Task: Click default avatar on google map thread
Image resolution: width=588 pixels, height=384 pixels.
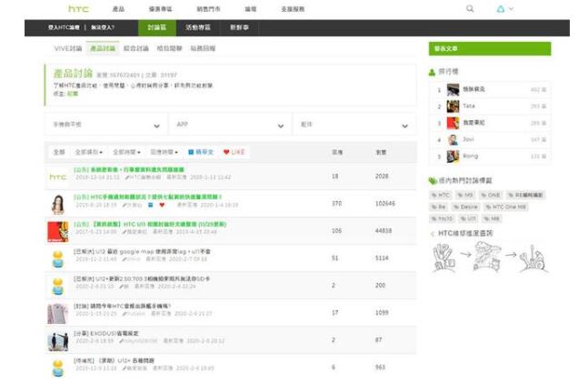Action: click(x=58, y=259)
